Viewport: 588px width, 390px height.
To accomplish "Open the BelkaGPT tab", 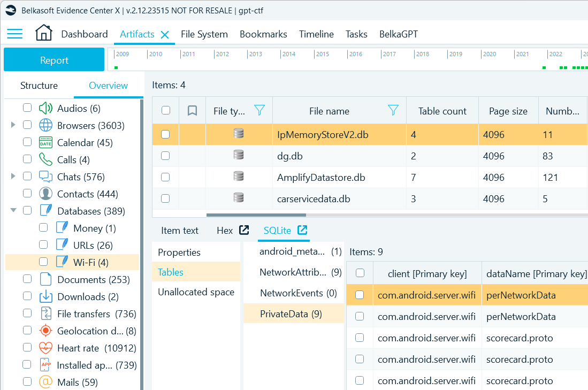I will coord(398,34).
